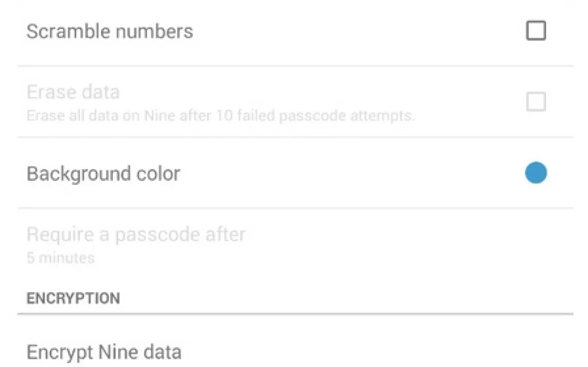
Task: Enable the Scramble numbers checkbox
Action: pos(536,31)
